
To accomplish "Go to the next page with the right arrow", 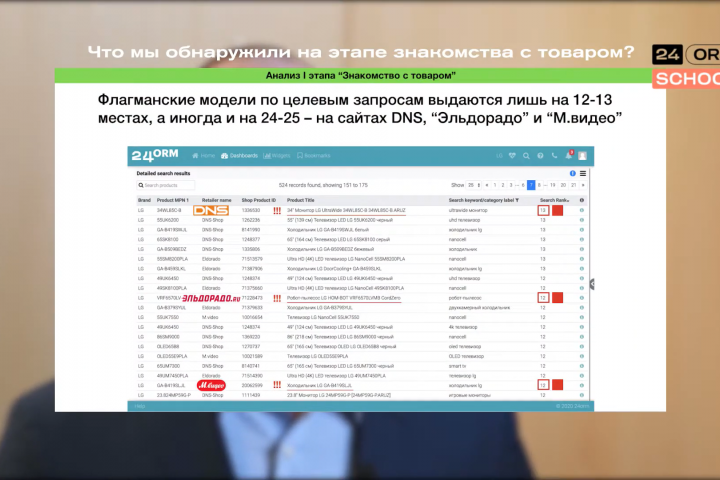I will tap(583, 185).
